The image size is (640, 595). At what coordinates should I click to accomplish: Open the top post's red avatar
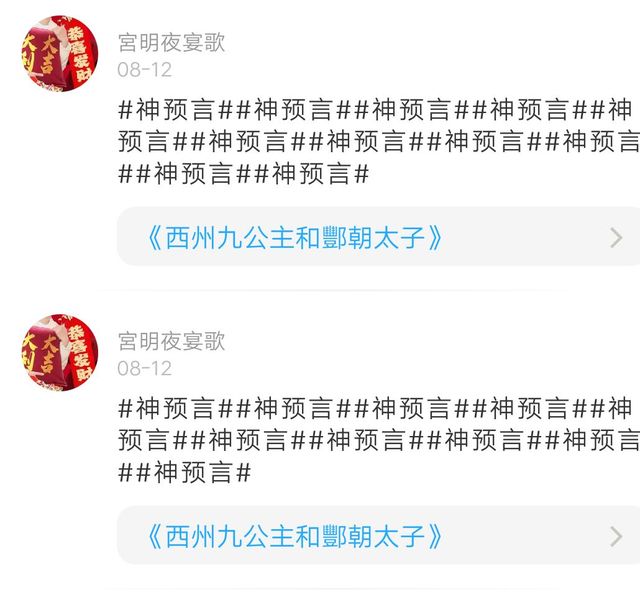[60, 53]
